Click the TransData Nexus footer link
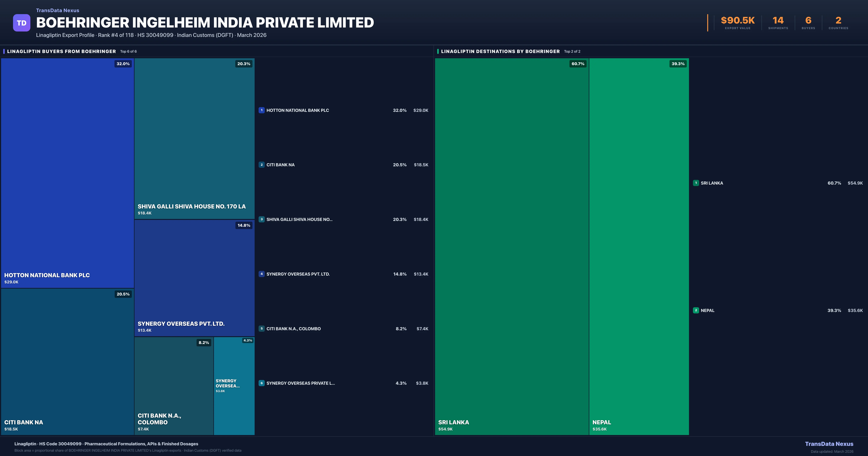 click(829, 444)
